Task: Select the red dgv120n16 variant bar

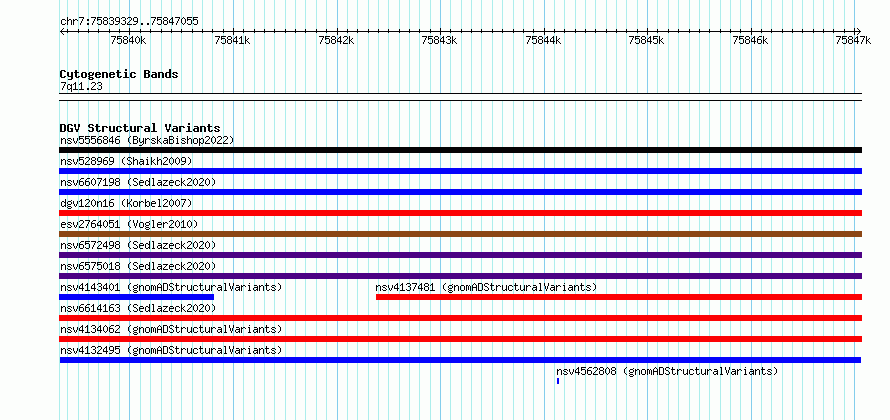Action: tap(460, 213)
